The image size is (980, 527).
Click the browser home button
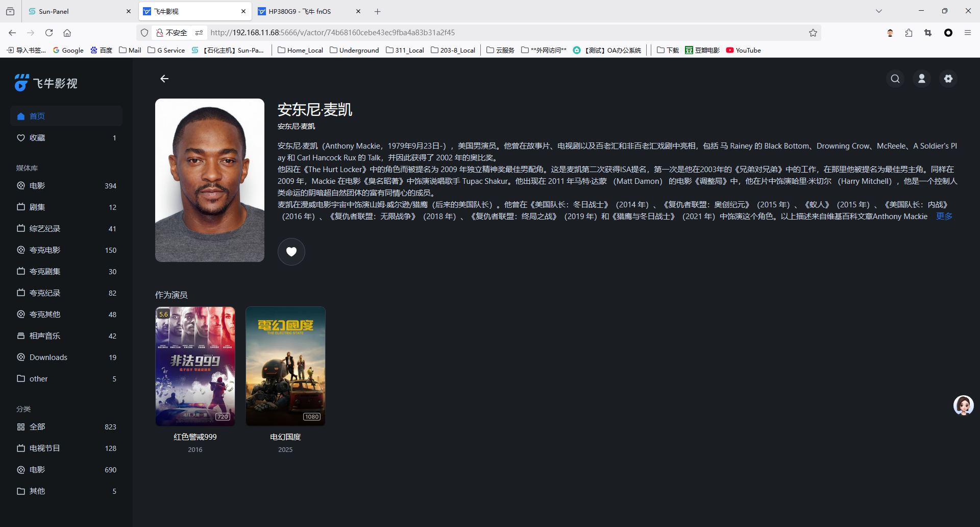[x=67, y=33]
